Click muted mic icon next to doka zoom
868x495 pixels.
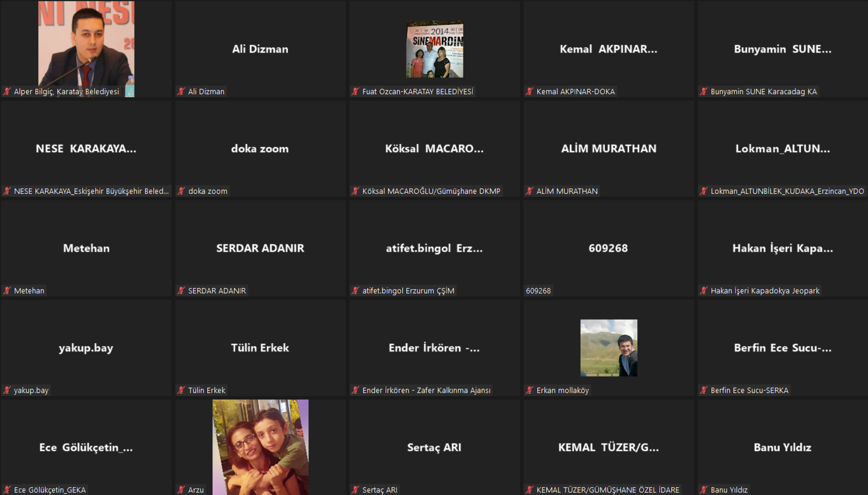point(181,191)
